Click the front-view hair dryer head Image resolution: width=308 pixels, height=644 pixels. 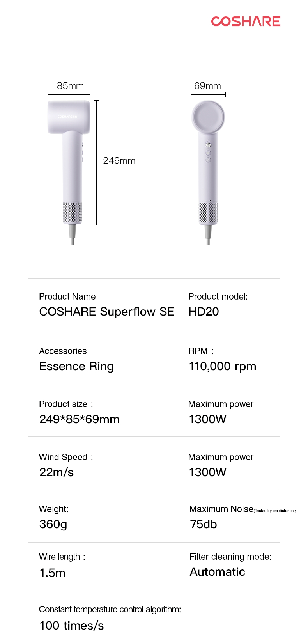coord(208,117)
